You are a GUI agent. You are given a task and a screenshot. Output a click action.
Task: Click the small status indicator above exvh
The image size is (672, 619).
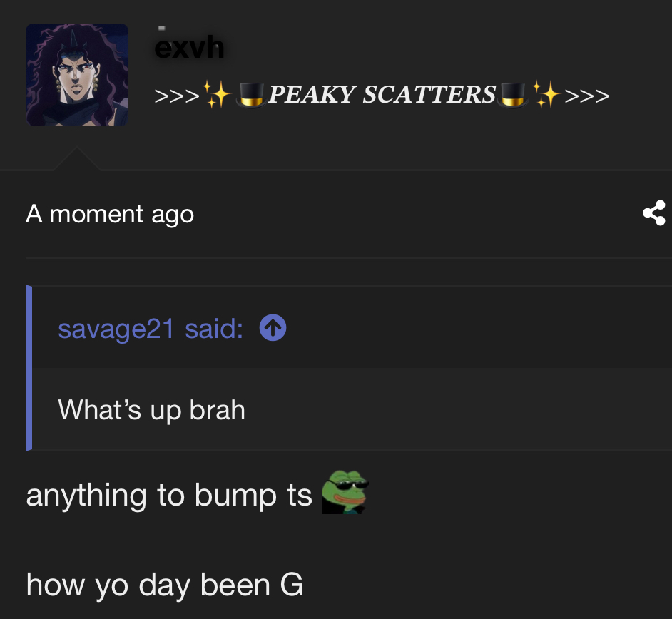point(161,28)
